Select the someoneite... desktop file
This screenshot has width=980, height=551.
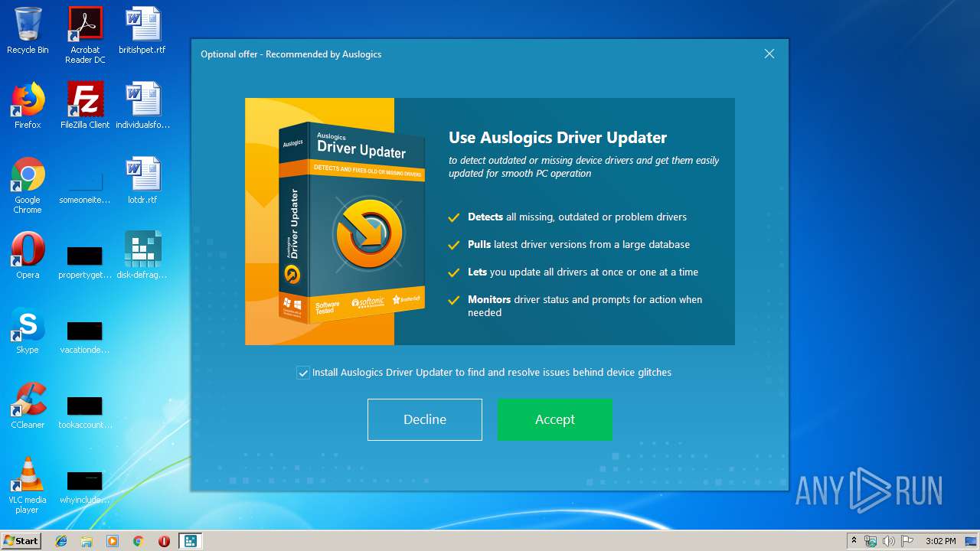(x=85, y=185)
